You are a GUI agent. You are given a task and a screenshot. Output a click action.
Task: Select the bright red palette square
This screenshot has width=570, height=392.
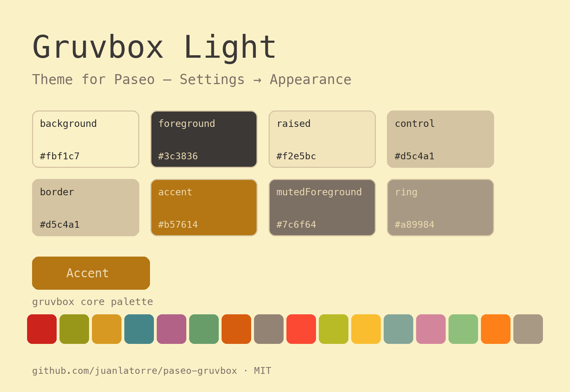point(301,329)
